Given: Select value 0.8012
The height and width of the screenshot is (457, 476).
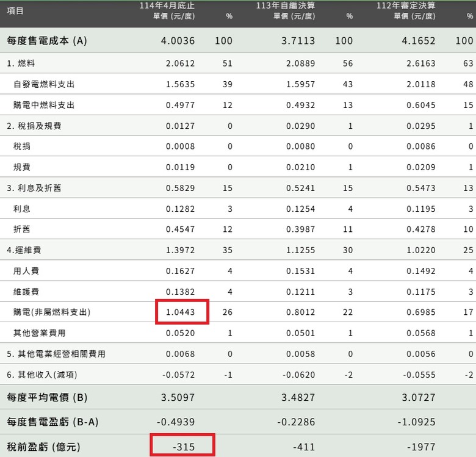Looking at the screenshot, I should click(x=300, y=312).
